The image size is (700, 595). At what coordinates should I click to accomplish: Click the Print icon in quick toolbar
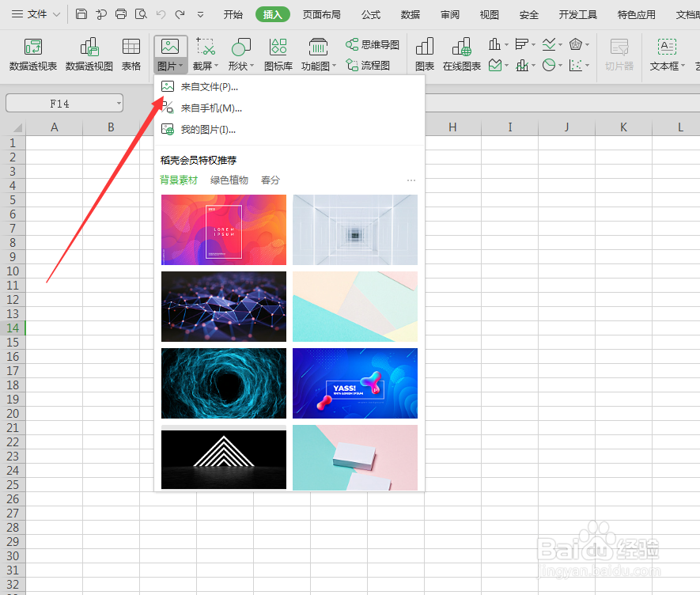pos(121,14)
